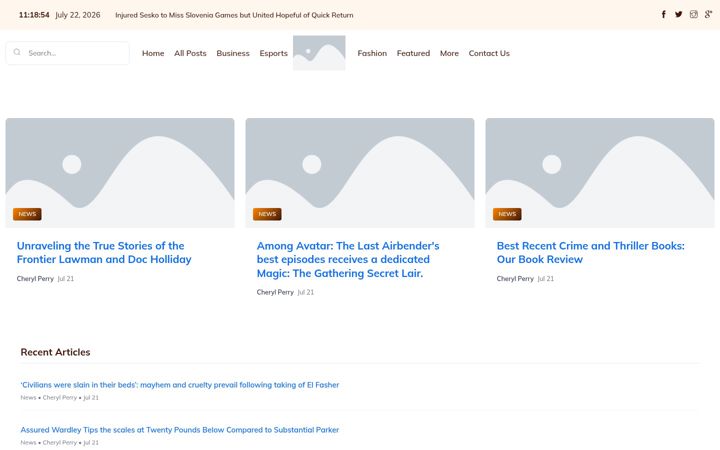The height and width of the screenshot is (450, 720).
Task: Click 'Jul 21' date under Book Review article
Action: click(546, 278)
